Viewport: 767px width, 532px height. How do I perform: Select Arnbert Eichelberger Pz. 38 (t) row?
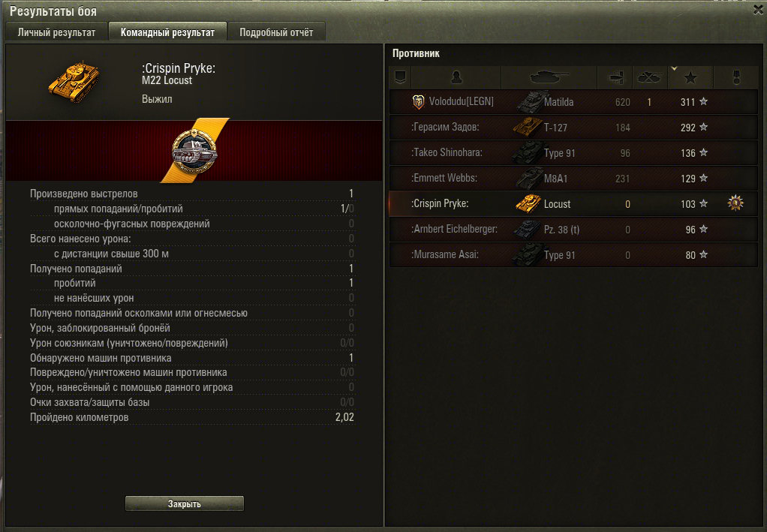tap(573, 229)
